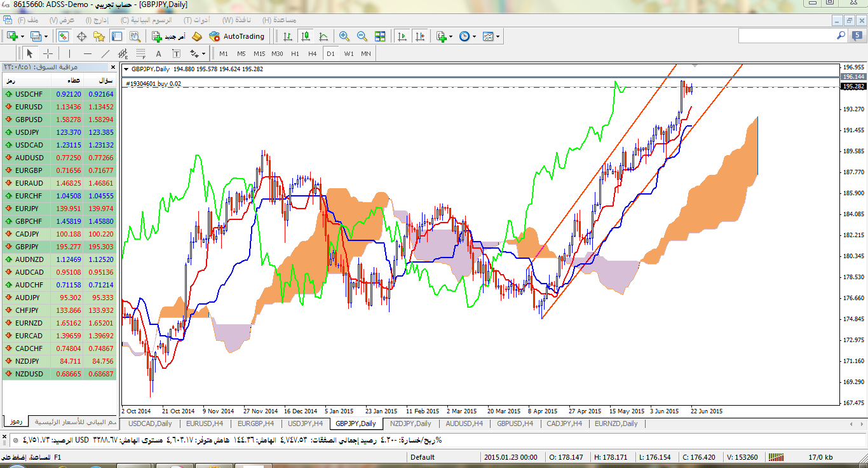Image resolution: width=868 pixels, height=468 pixels.
Task: Zoom in on the chart
Action: coord(344,36)
